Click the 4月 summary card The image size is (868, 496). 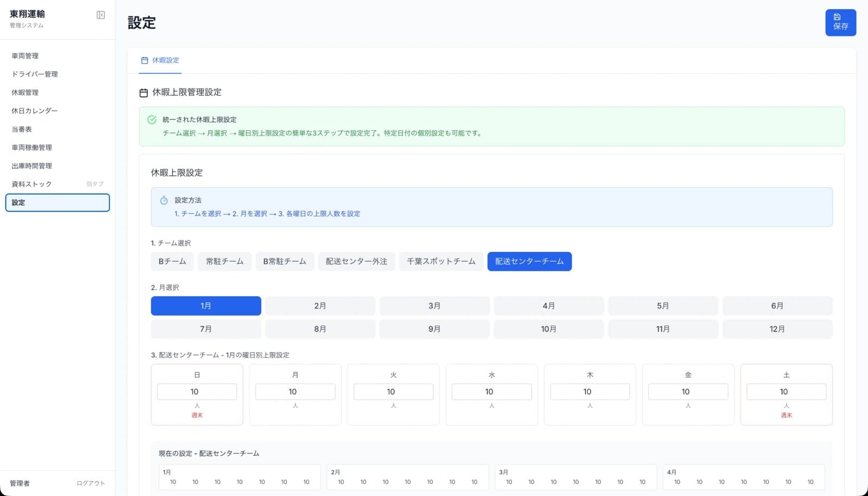(744, 478)
